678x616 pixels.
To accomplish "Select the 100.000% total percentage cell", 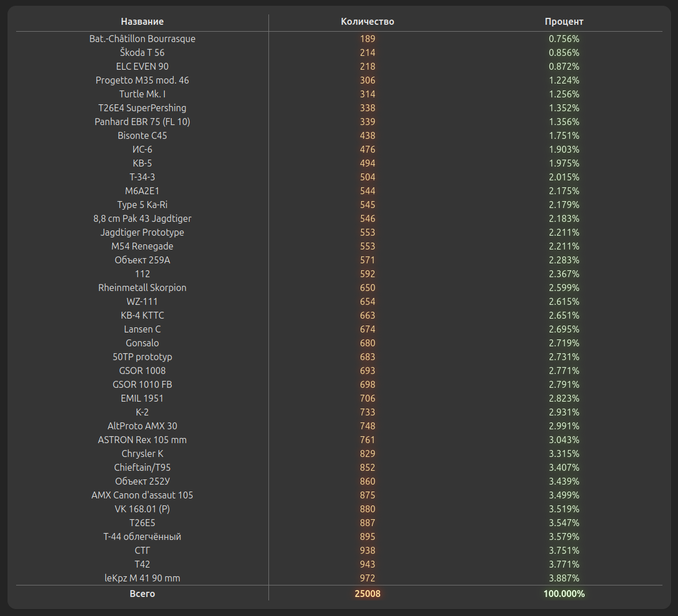I will click(x=564, y=594).
